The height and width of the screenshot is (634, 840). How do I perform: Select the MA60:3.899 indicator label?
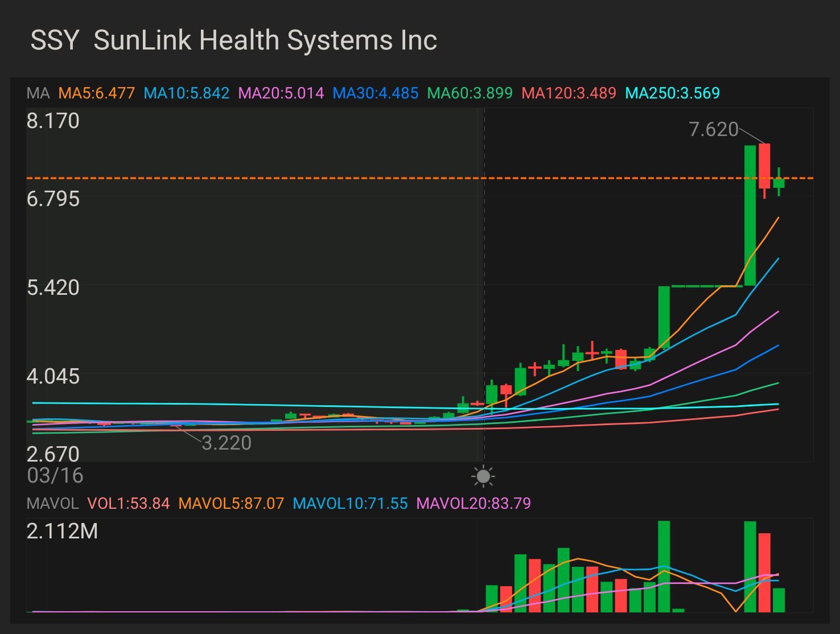point(470,93)
